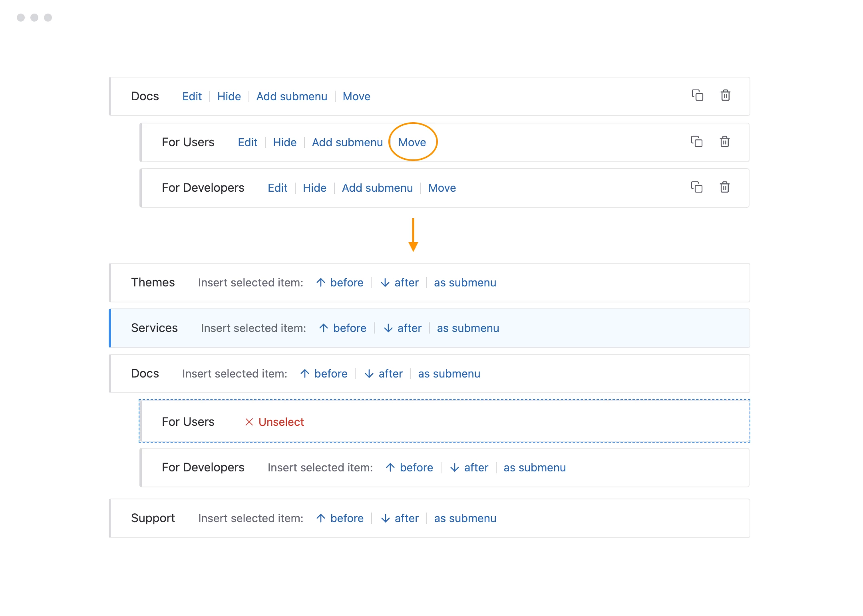
Task: Insert selected item after Support
Action: [x=400, y=518]
